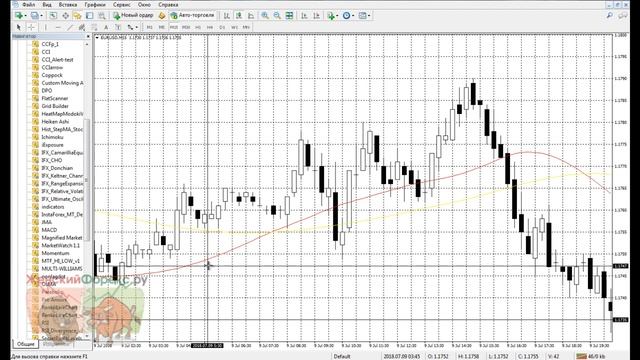Click the Новый ордер button

tap(133, 16)
